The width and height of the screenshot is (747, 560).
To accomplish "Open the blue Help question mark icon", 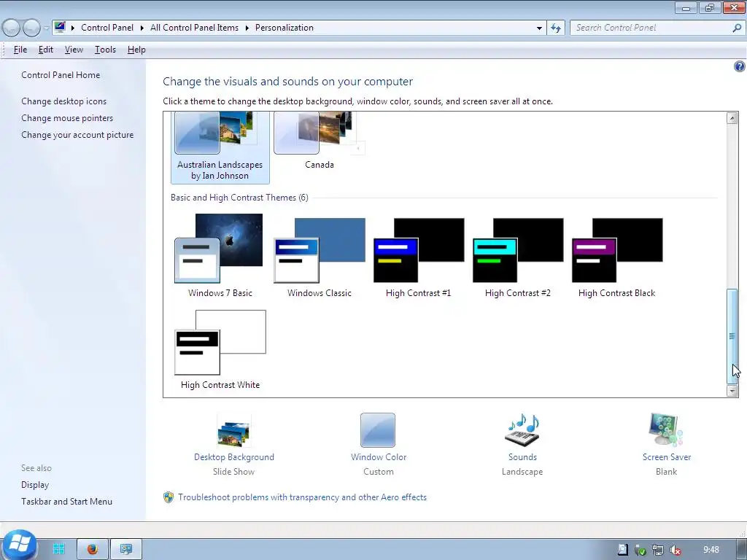I will [x=740, y=66].
